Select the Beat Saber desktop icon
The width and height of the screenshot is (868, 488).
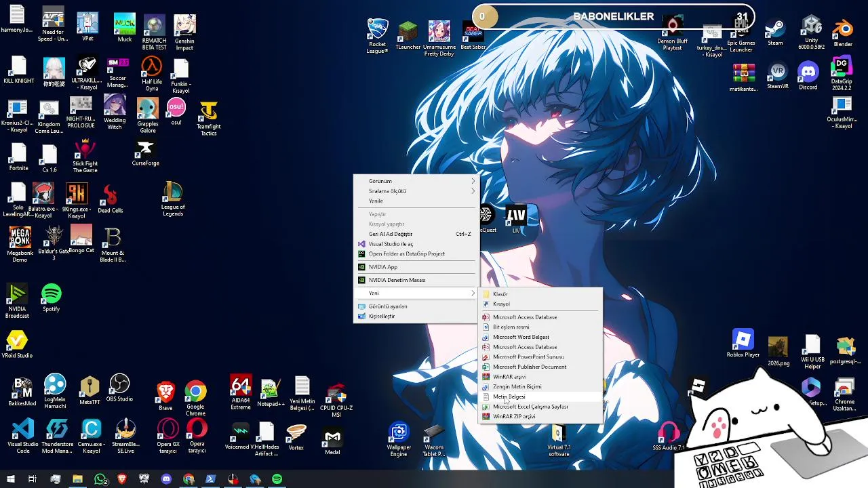point(473,35)
